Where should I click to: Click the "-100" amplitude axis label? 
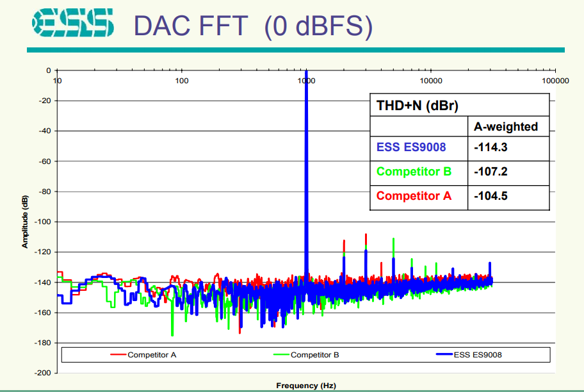43,222
